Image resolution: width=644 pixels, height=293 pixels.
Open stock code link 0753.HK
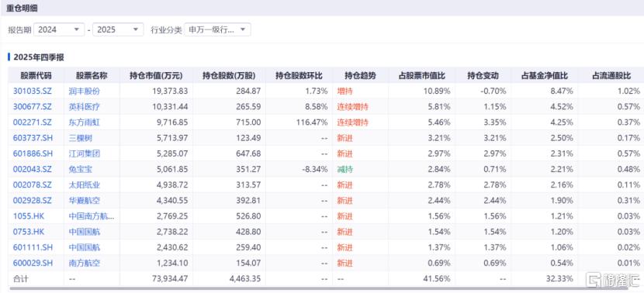(x=29, y=232)
